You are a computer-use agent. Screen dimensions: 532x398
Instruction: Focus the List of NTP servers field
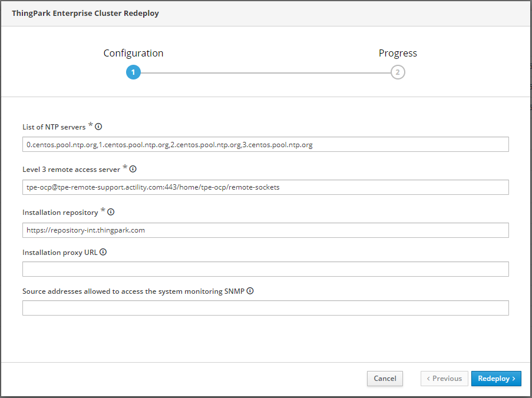pos(265,145)
